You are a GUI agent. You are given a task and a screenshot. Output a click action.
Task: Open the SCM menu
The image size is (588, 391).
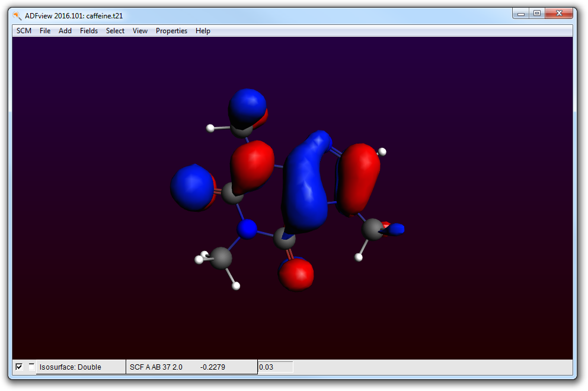pyautogui.click(x=24, y=31)
